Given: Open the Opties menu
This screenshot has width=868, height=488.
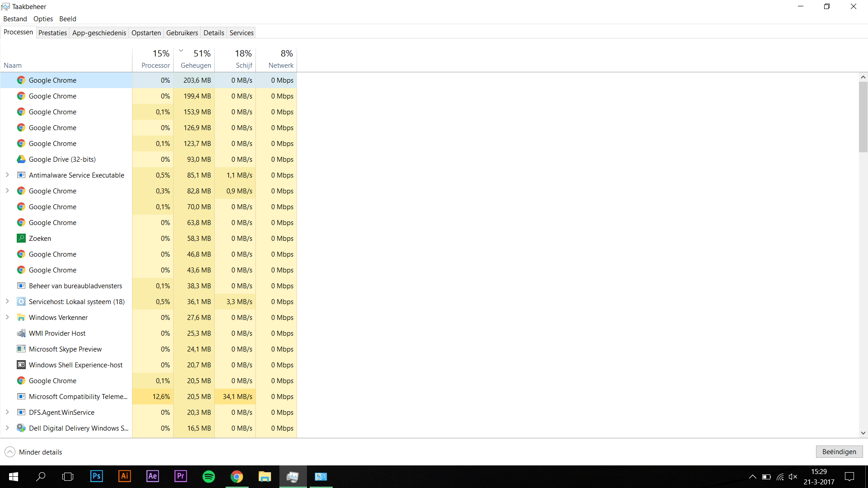Looking at the screenshot, I should (x=43, y=19).
